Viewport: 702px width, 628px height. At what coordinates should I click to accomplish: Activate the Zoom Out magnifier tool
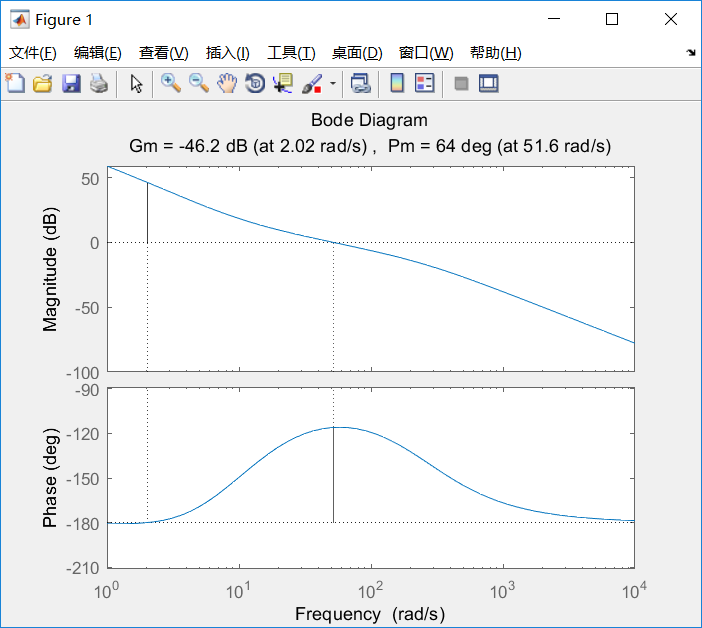199,83
